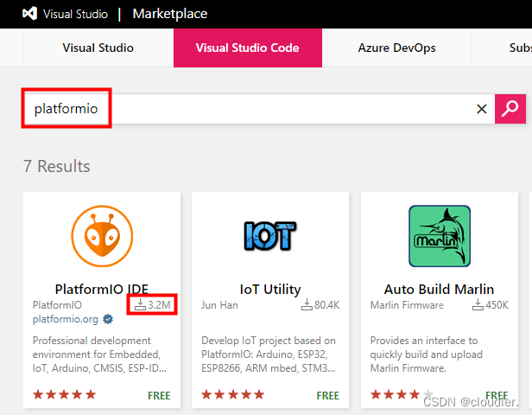Click the download icon beside 3.2M

pyautogui.click(x=140, y=304)
